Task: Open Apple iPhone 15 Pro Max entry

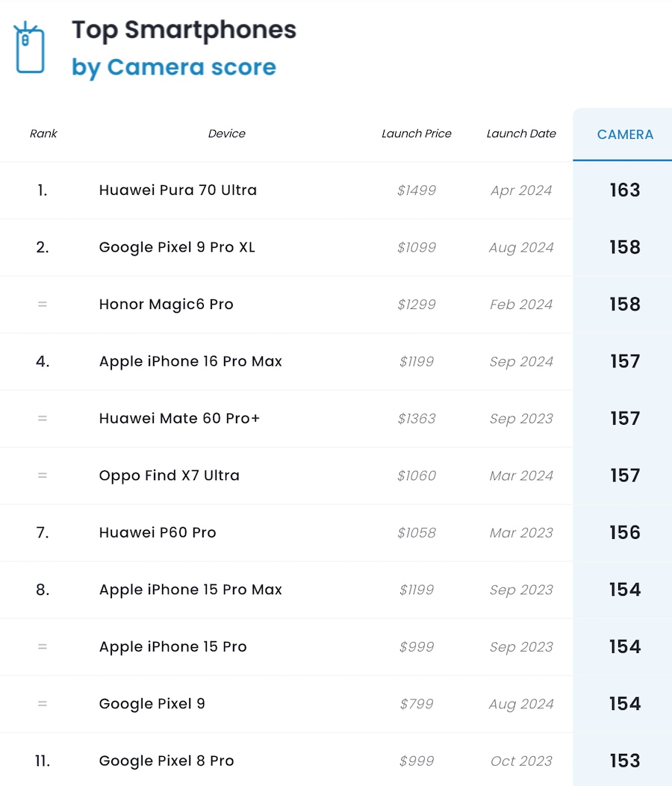Action: pos(190,590)
